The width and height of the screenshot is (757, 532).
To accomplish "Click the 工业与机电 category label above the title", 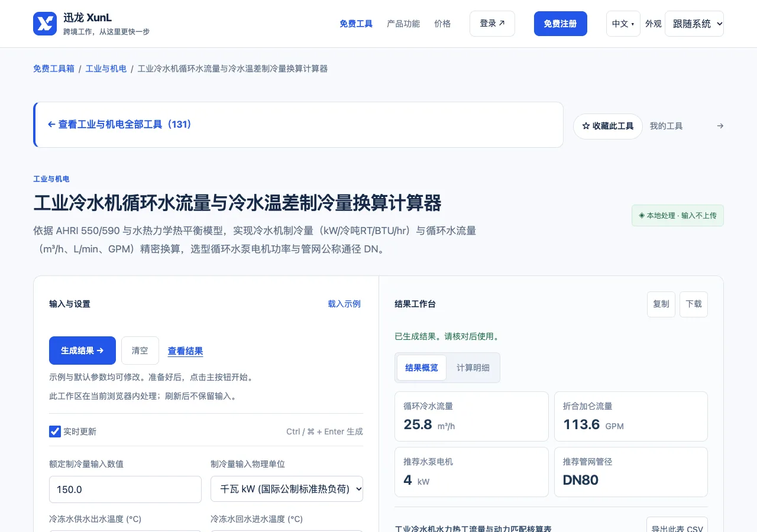I will 51,179.
